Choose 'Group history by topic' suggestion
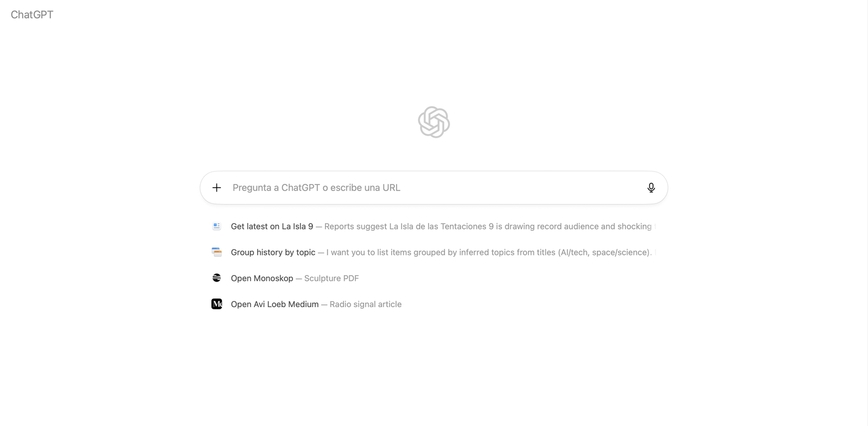The width and height of the screenshot is (868, 426). pos(273,252)
